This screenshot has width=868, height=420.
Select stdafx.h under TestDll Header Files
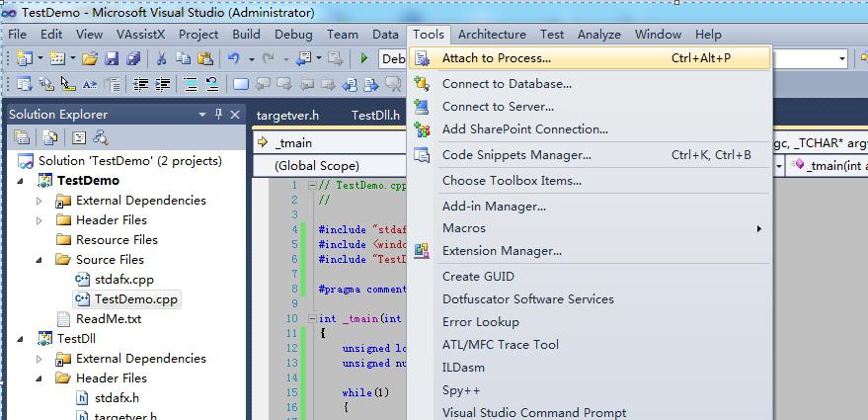(x=117, y=398)
